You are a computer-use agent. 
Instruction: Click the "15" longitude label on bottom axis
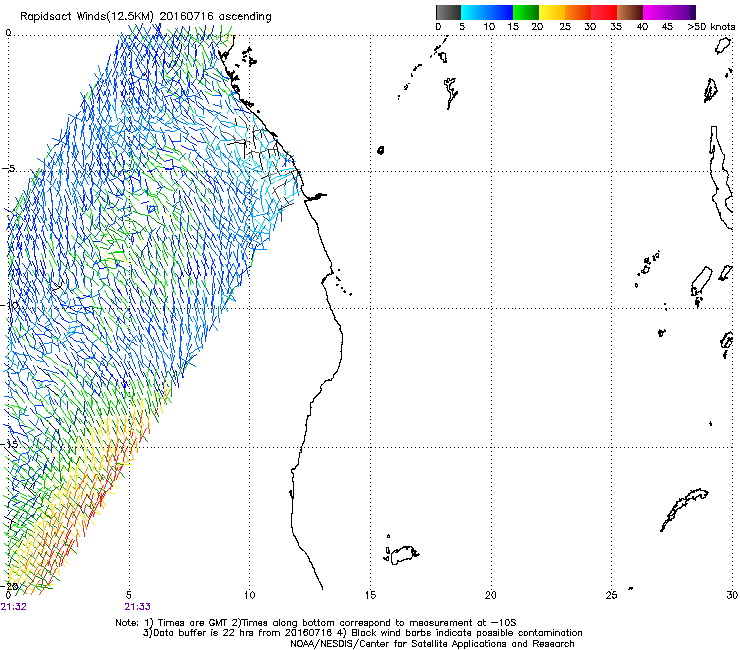click(370, 595)
